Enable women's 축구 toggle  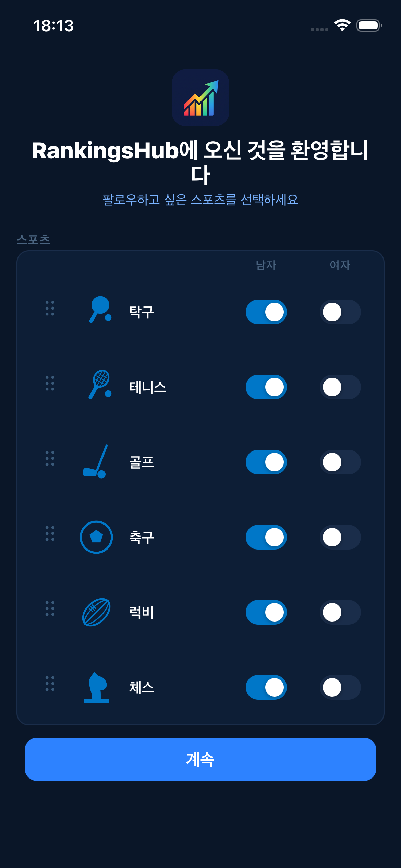[x=340, y=537]
